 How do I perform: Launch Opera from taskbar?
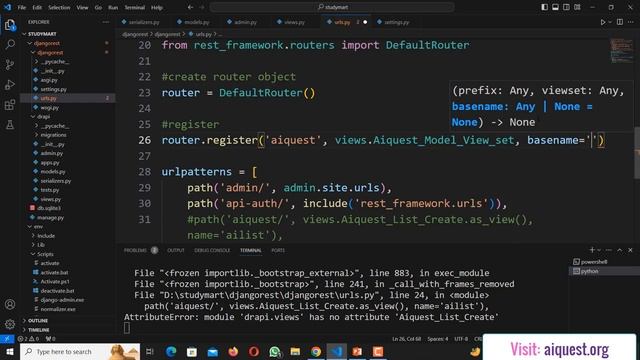click(254, 351)
